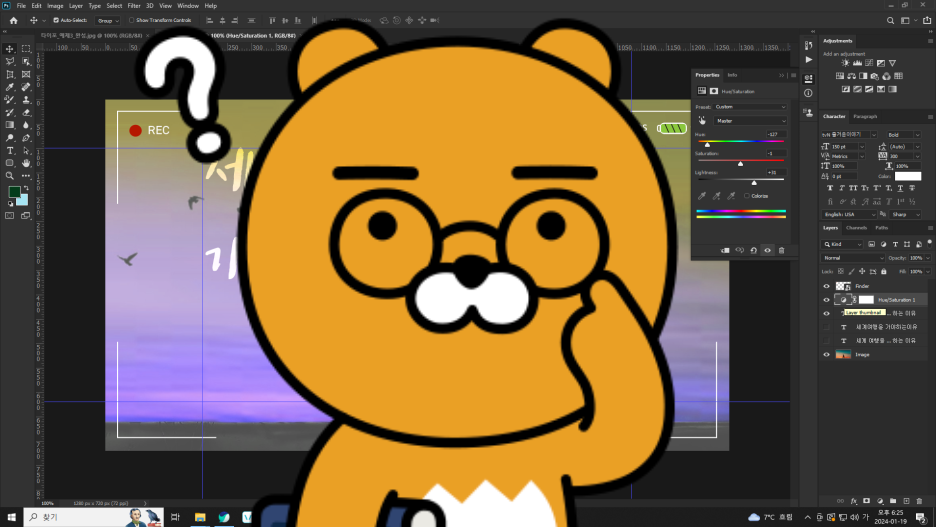Select the Eyedropper tool in toolbar
This screenshot has height=527, width=936.
tap(10, 87)
